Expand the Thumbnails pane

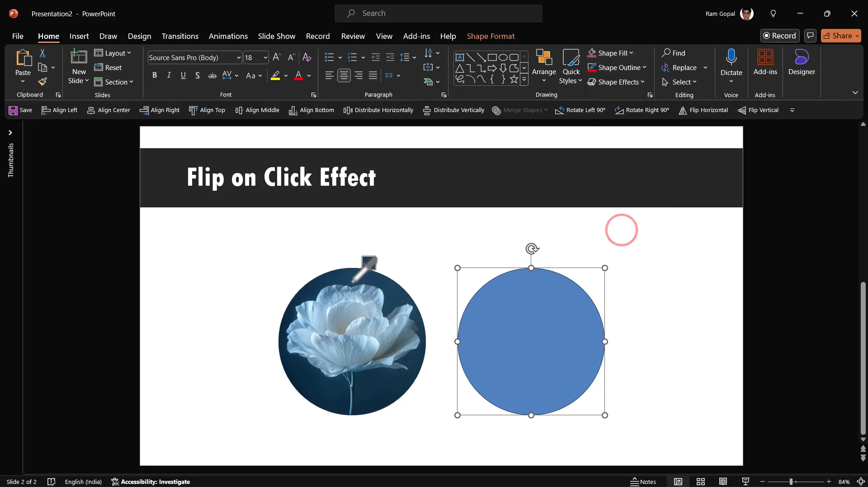click(10, 133)
